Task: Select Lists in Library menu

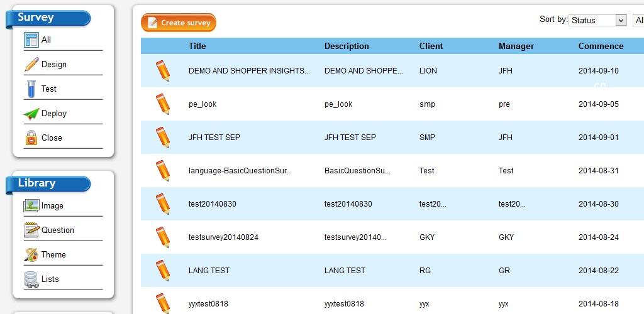Action: pyautogui.click(x=50, y=279)
